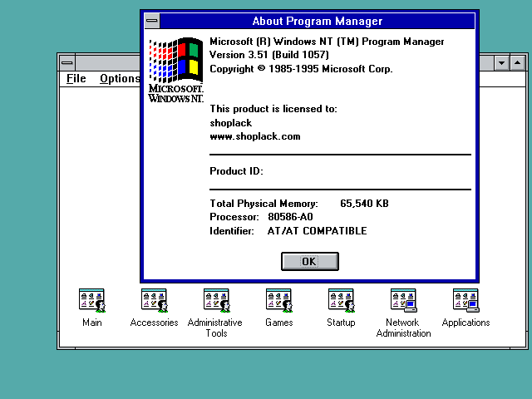Open the Main program group icon

pos(92,301)
